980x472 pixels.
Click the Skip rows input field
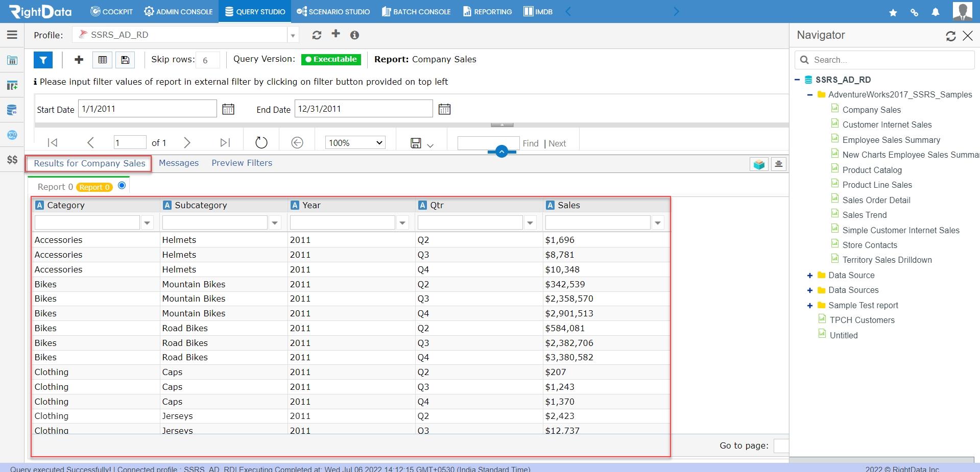point(208,60)
